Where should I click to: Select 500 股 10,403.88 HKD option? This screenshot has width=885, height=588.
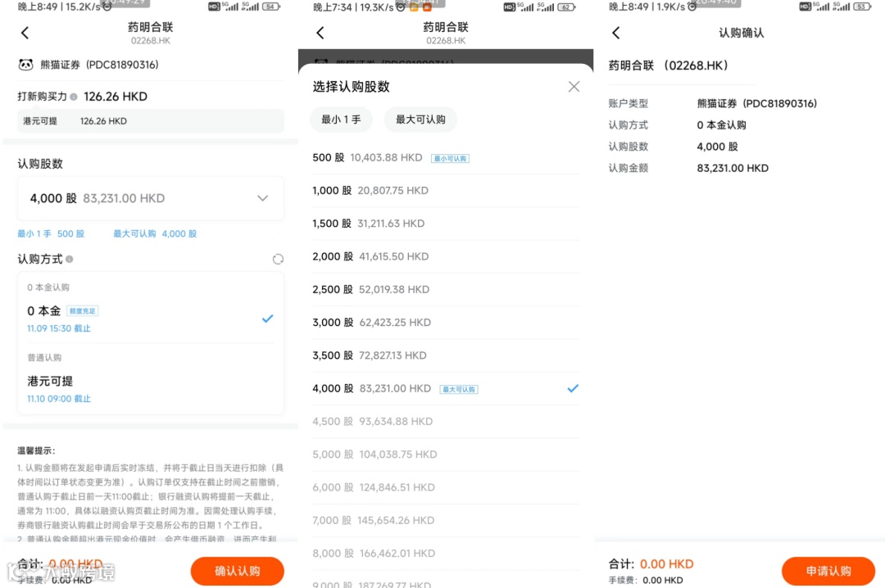click(446, 158)
